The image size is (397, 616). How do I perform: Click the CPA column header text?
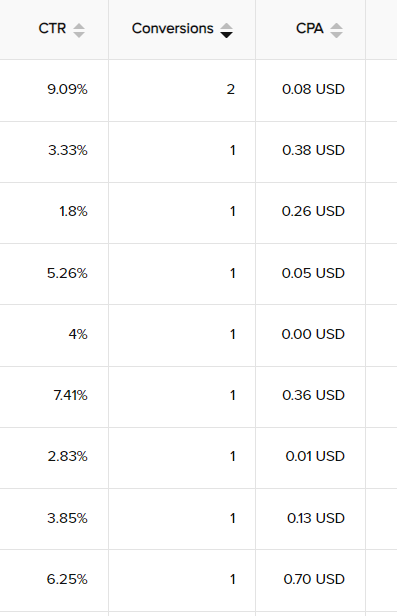[x=309, y=28]
